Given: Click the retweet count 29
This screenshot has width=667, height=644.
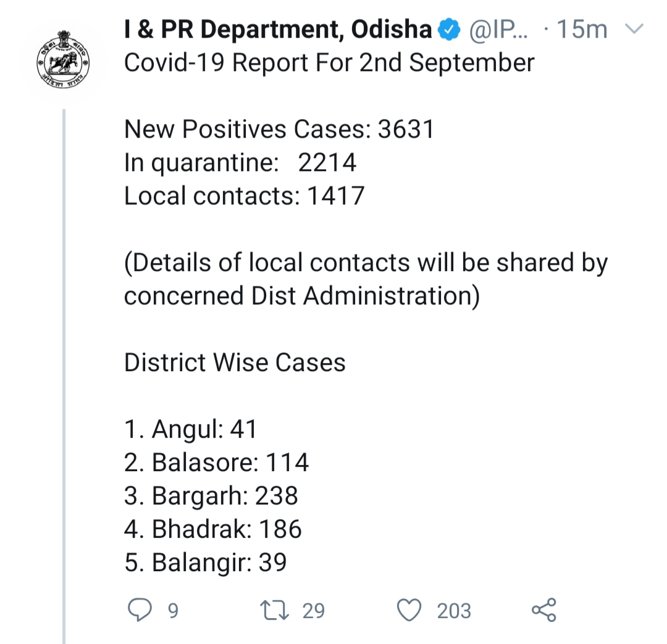Looking at the screenshot, I should pos(313,611).
